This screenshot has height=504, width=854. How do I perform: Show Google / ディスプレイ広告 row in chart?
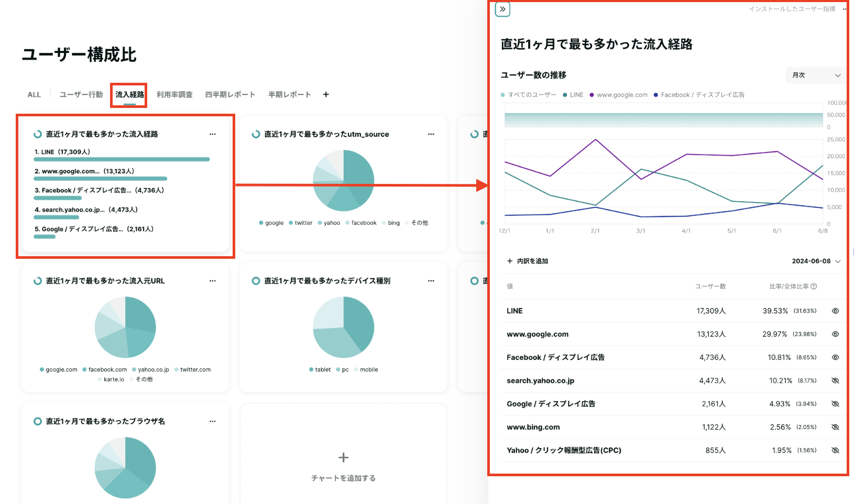point(836,404)
